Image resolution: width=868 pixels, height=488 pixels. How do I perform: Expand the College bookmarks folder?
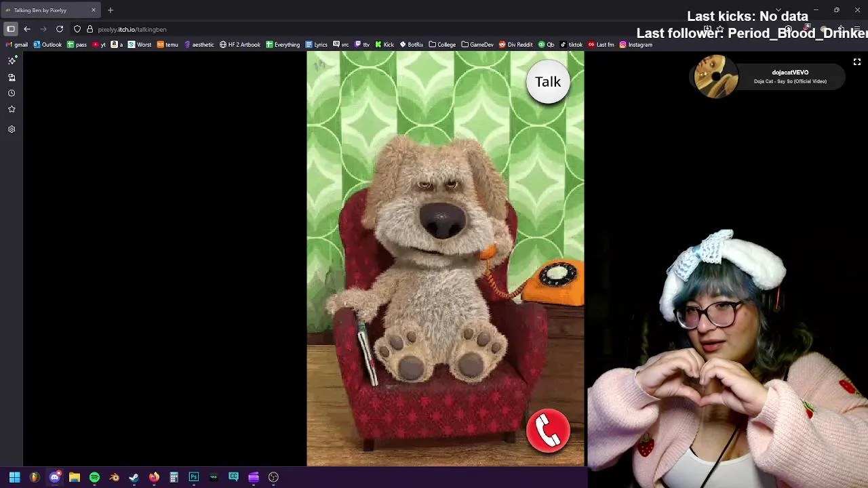coord(442,45)
